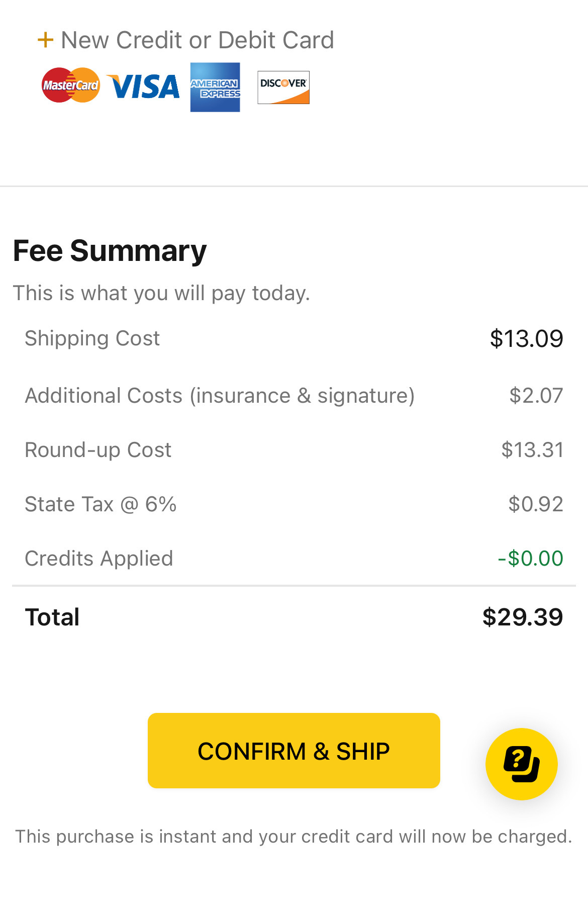Tap the CONFIRM & SHIP button
Image resolution: width=588 pixels, height=911 pixels.
coord(294,751)
